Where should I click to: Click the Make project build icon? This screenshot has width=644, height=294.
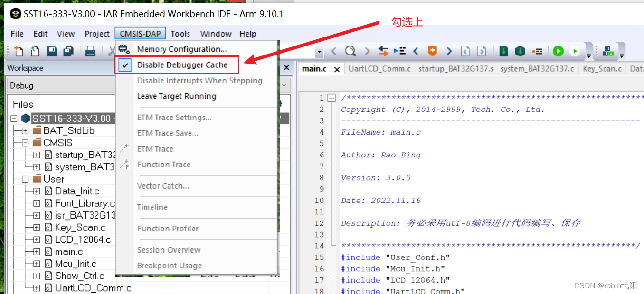[x=609, y=51]
